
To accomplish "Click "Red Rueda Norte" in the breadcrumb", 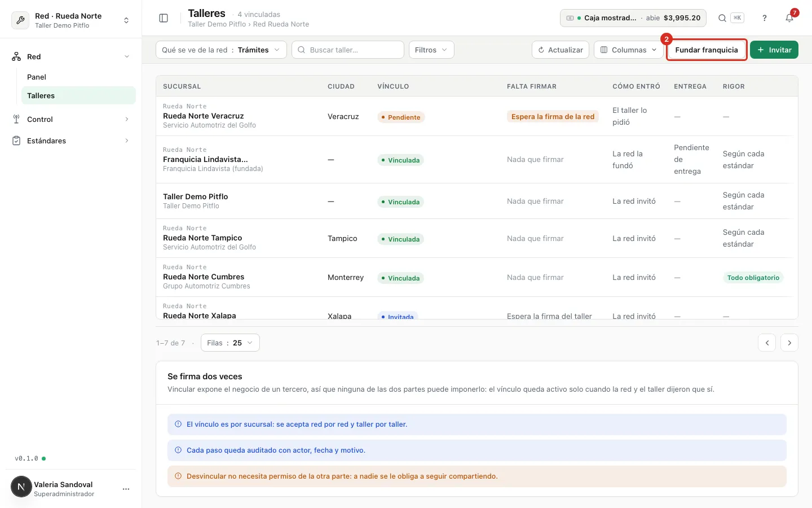I will click(281, 24).
